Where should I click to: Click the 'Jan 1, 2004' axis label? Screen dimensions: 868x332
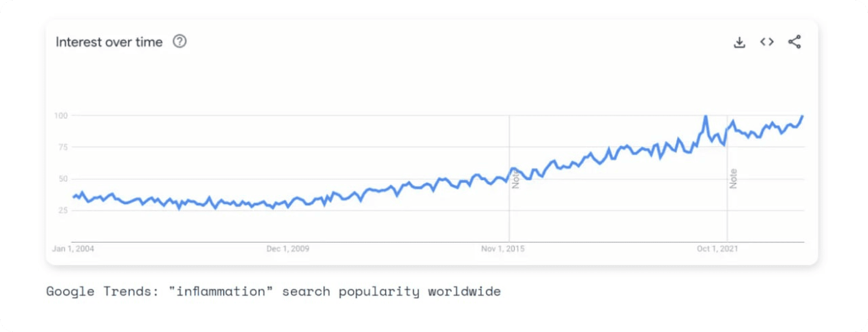click(x=73, y=249)
